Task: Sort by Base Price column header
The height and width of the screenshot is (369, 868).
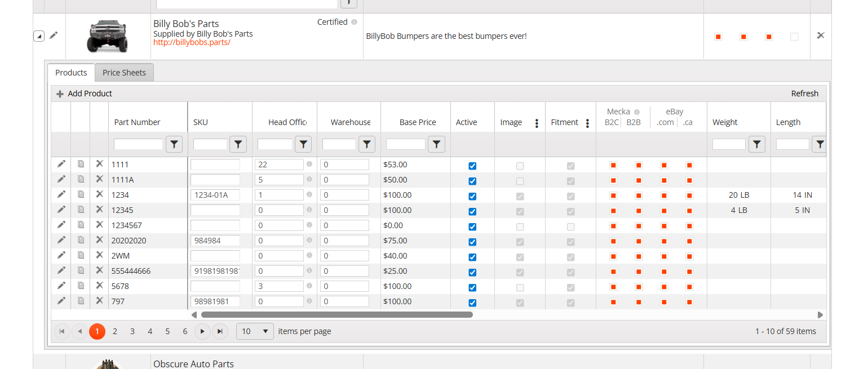Action: tap(418, 122)
